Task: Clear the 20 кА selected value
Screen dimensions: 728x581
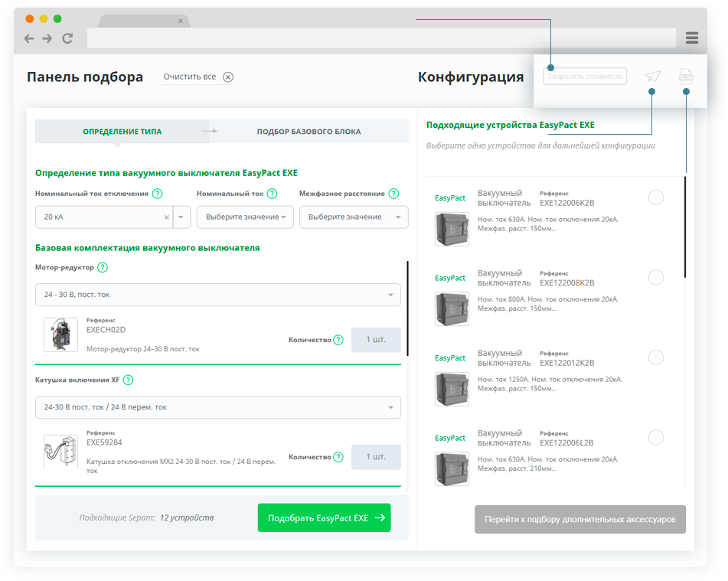Action: (167, 217)
